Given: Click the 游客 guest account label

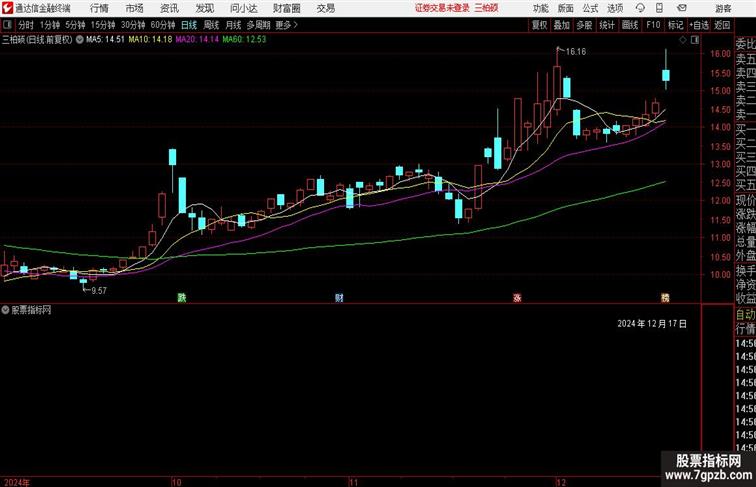Looking at the screenshot, I should click(723, 8).
